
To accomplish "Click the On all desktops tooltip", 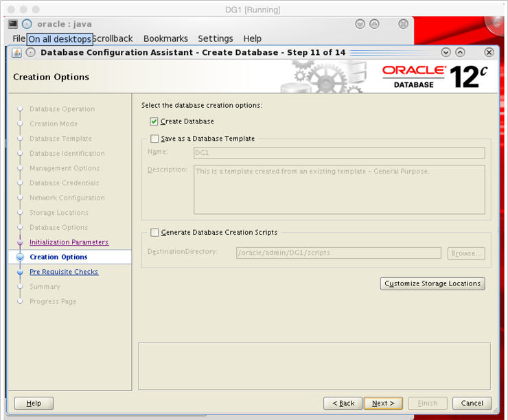I will 60,39.
